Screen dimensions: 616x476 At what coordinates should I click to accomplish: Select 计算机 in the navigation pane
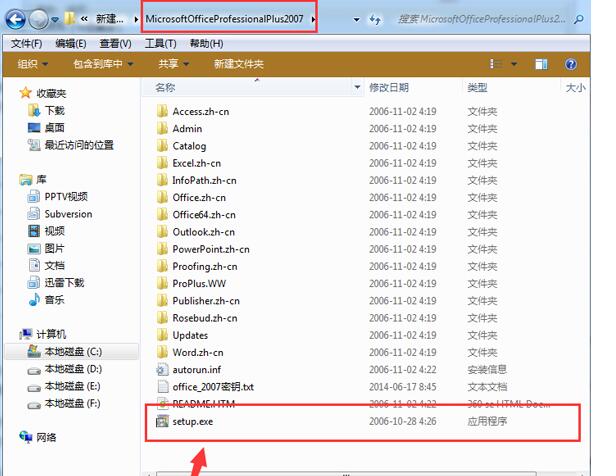[x=51, y=334]
